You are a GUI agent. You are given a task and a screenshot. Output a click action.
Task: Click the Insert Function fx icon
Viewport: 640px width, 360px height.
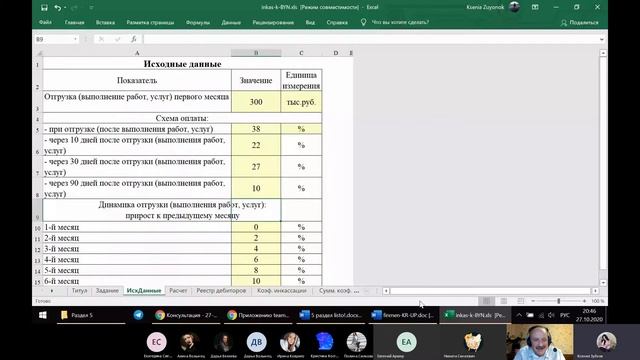pyautogui.click(x=133, y=39)
